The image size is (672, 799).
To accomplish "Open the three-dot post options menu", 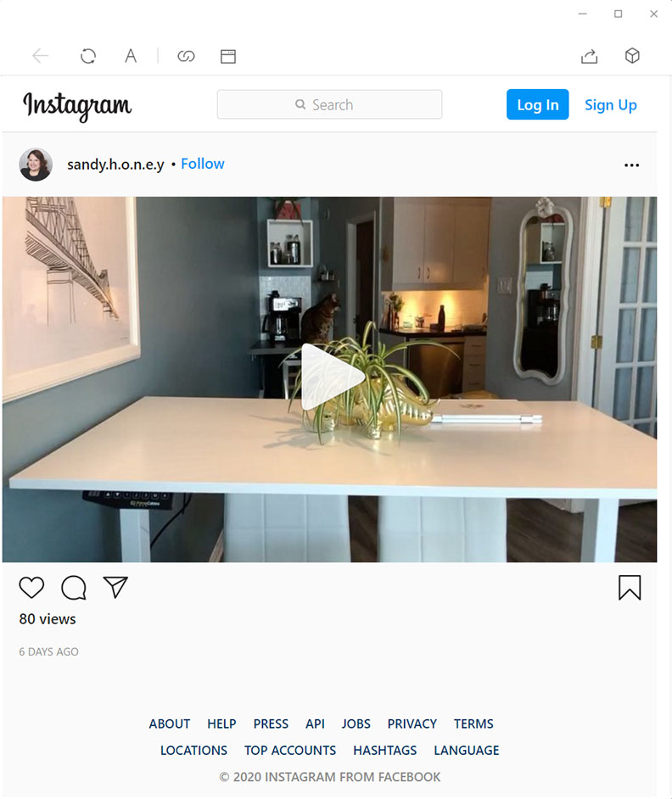I will point(632,165).
